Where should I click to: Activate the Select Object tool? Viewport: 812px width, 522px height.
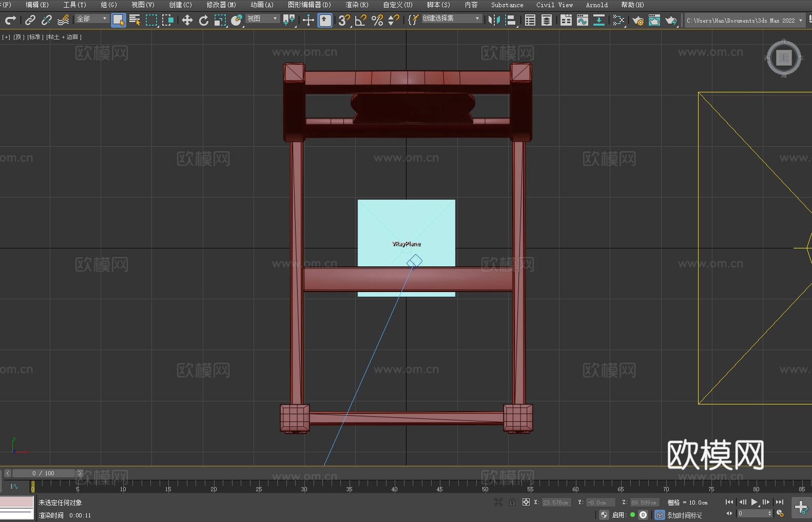(119, 20)
